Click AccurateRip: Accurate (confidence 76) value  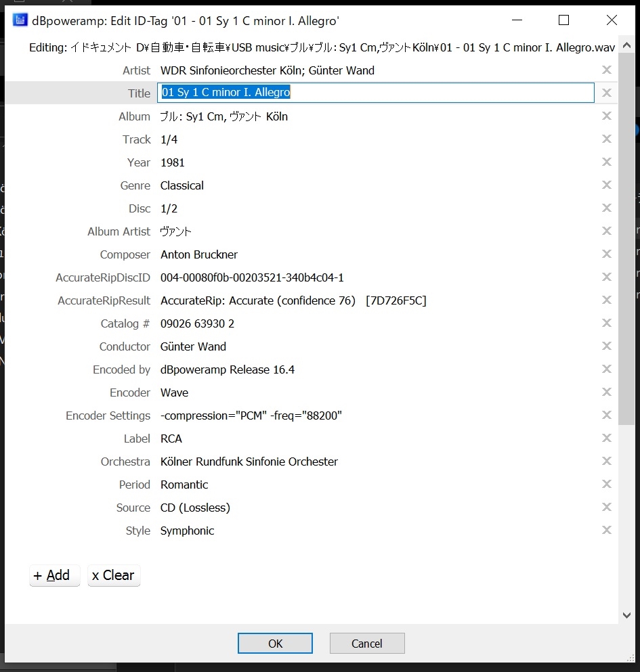(x=293, y=301)
